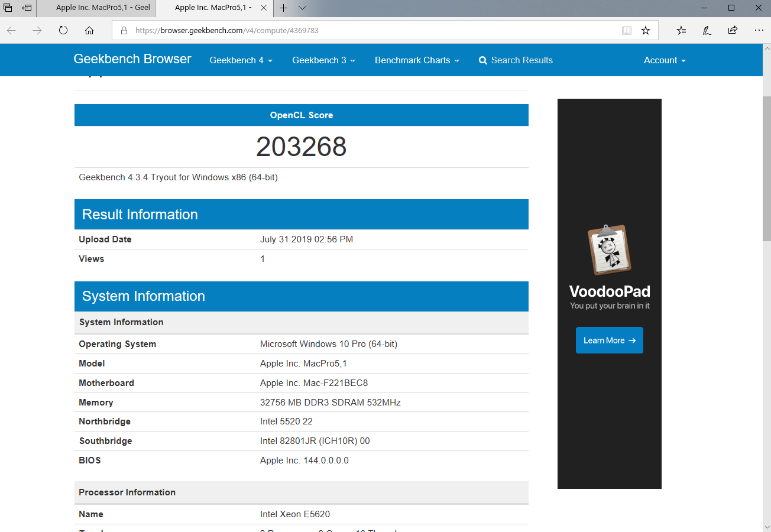
Task: Click upload date July 31 2019 value
Action: point(306,239)
